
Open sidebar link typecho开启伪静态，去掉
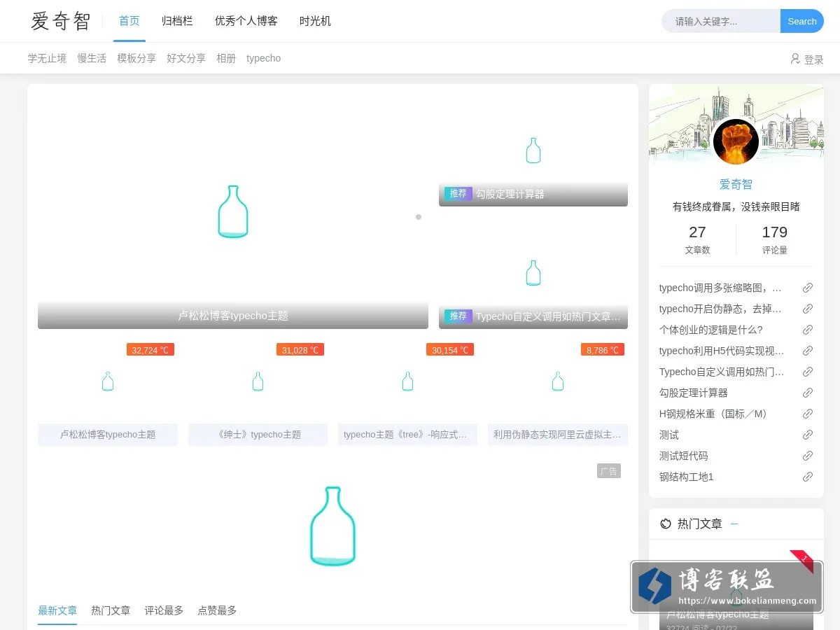tap(721, 309)
